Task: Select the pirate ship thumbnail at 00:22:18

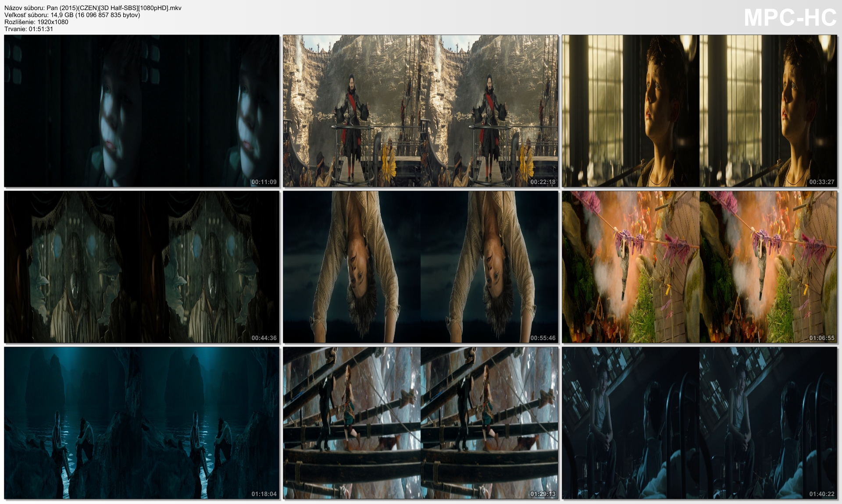Action: point(421,111)
